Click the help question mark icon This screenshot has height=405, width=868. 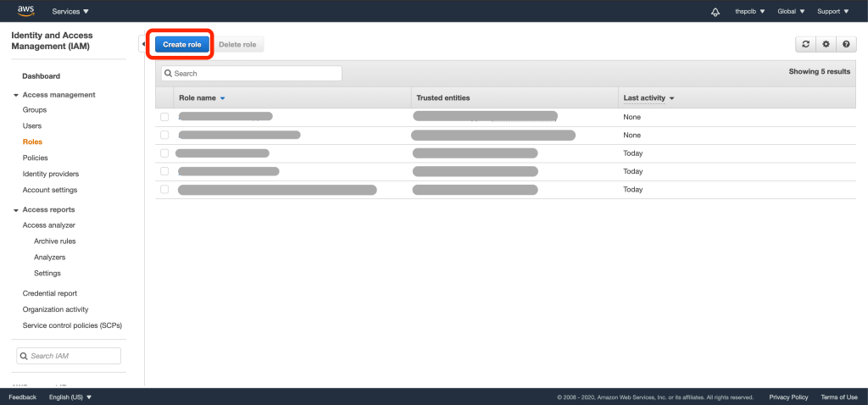(x=845, y=44)
